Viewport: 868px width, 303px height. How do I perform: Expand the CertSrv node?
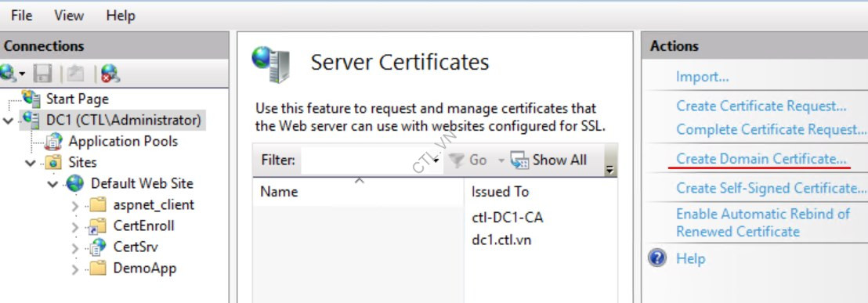(x=75, y=248)
